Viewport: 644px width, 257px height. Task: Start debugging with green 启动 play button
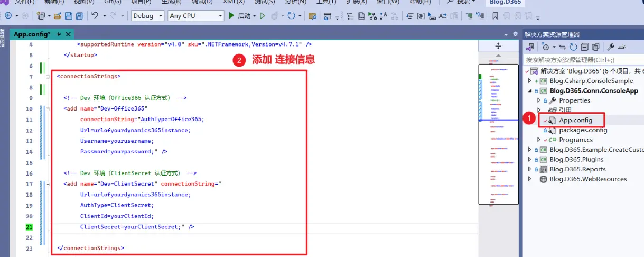[231, 16]
